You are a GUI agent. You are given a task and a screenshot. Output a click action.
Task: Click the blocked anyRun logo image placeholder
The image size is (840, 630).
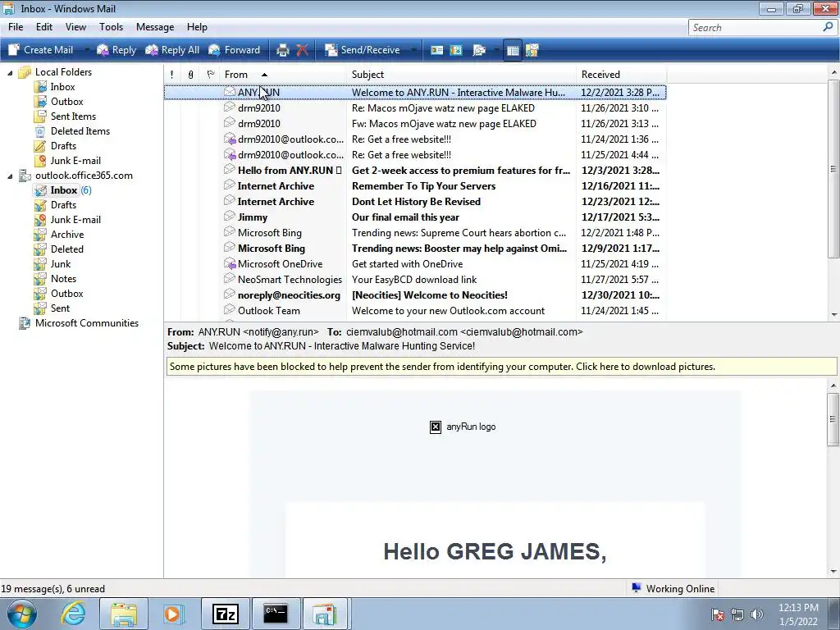436,427
